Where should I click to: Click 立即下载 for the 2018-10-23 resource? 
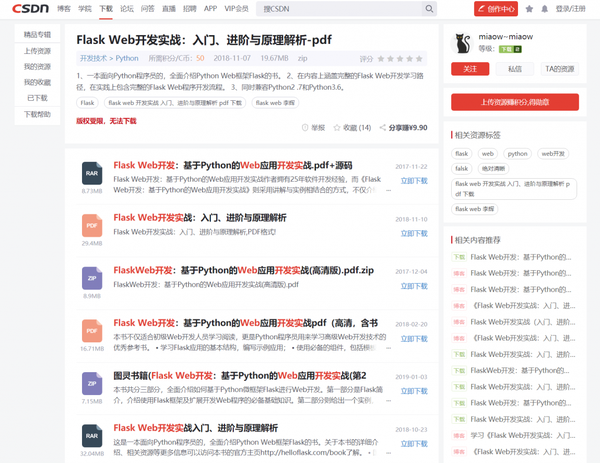coord(414,444)
